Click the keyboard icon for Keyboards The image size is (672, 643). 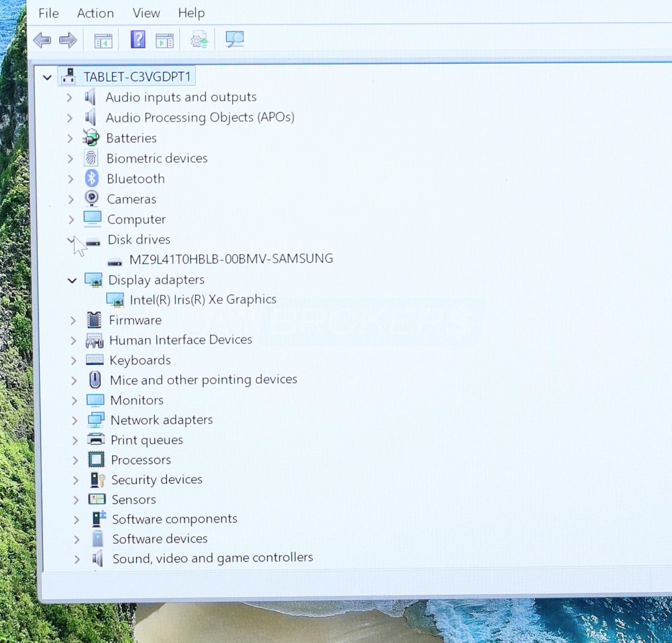(94, 360)
